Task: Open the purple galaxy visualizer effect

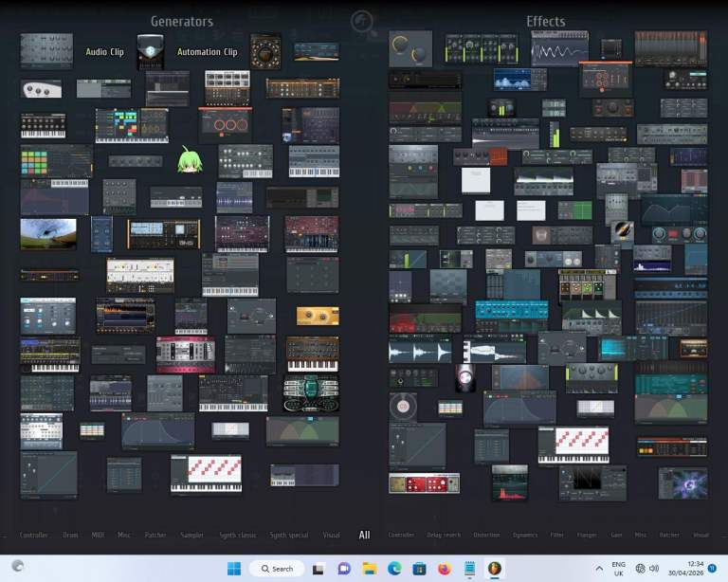Action: (683, 482)
